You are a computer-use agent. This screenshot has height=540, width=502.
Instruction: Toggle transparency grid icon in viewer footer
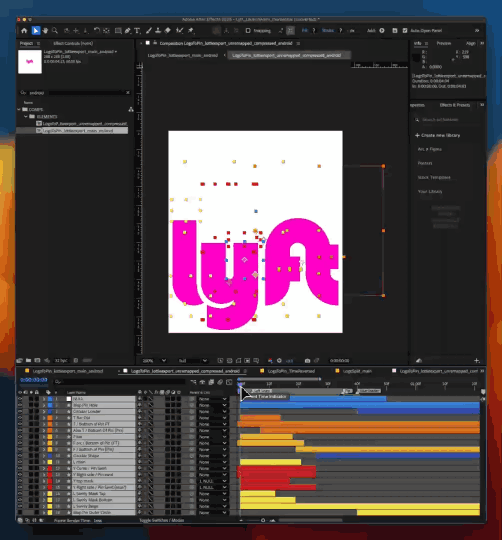(230, 361)
